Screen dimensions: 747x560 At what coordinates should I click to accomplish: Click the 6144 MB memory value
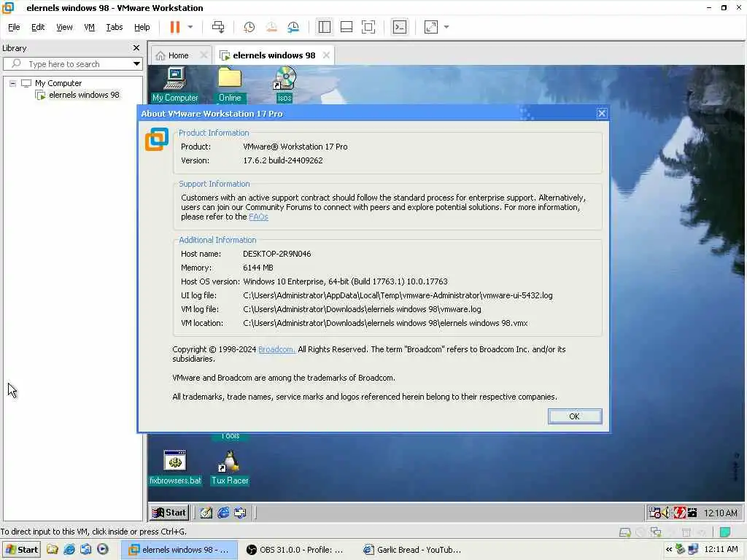[258, 268]
